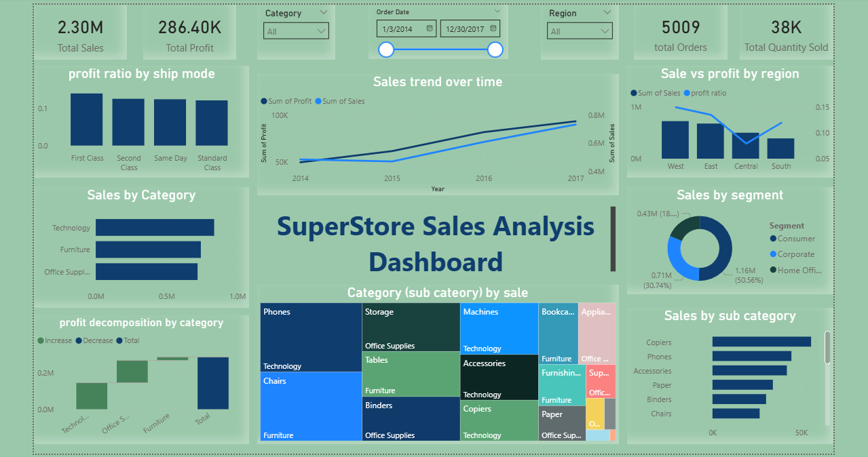868x457 pixels.
Task: Expand the Order Date slicer options chevron
Action: [x=497, y=12]
